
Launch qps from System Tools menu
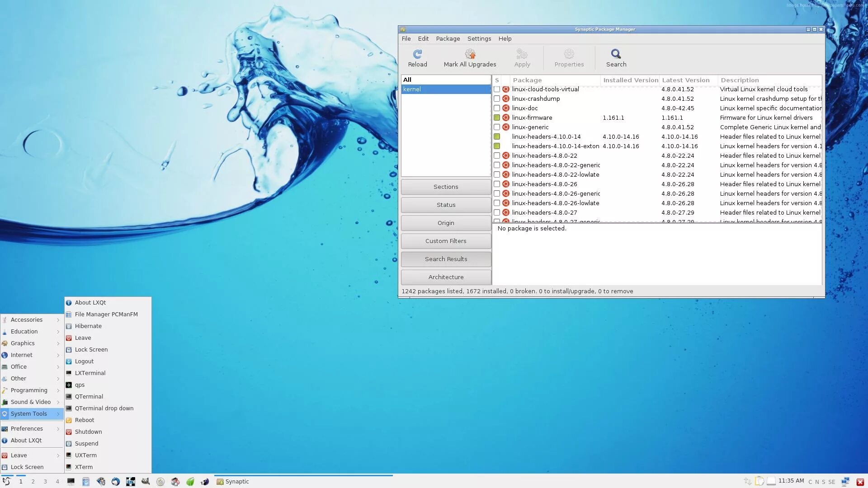[x=80, y=385]
